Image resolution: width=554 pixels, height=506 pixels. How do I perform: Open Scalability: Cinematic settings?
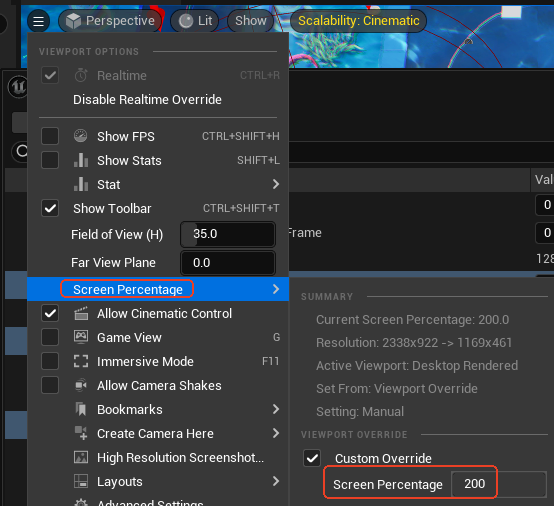pyautogui.click(x=358, y=21)
